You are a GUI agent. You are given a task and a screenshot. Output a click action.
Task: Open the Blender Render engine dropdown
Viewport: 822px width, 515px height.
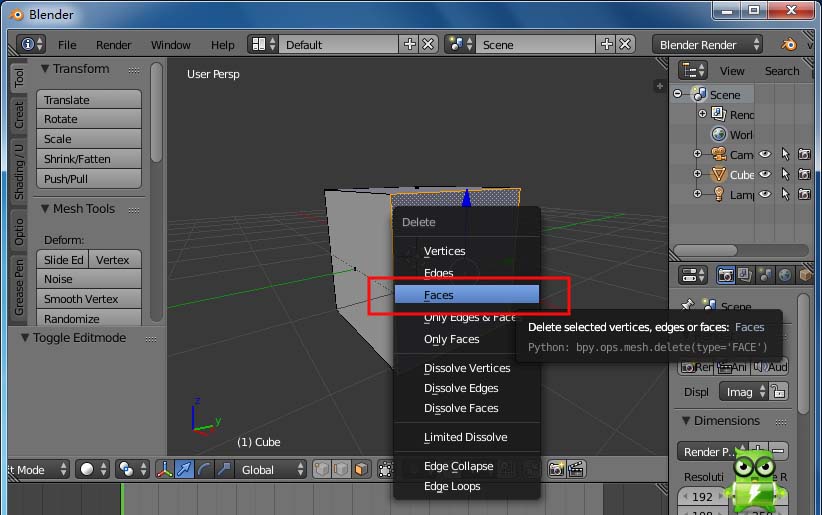pyautogui.click(x=707, y=44)
